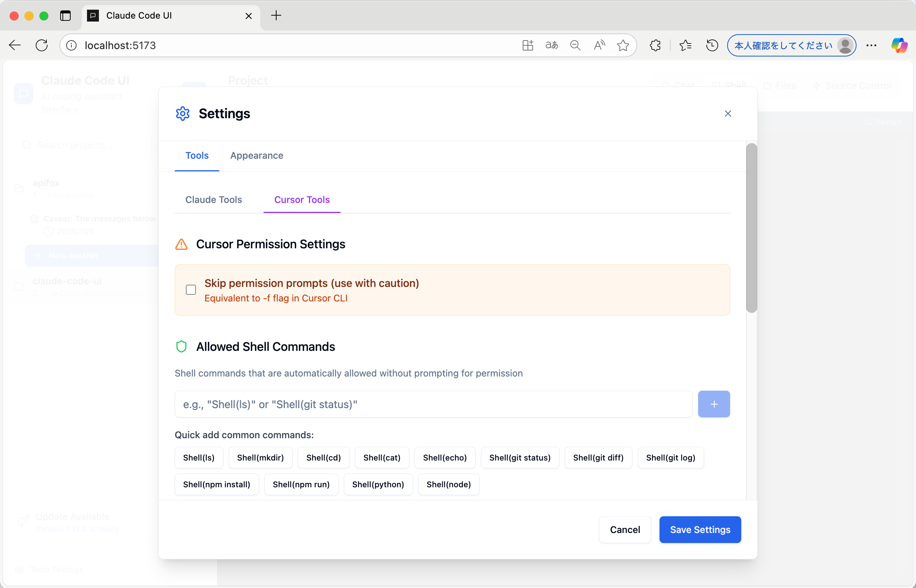916x588 pixels.
Task: Open the tab actions menu button
Action: (x=65, y=16)
